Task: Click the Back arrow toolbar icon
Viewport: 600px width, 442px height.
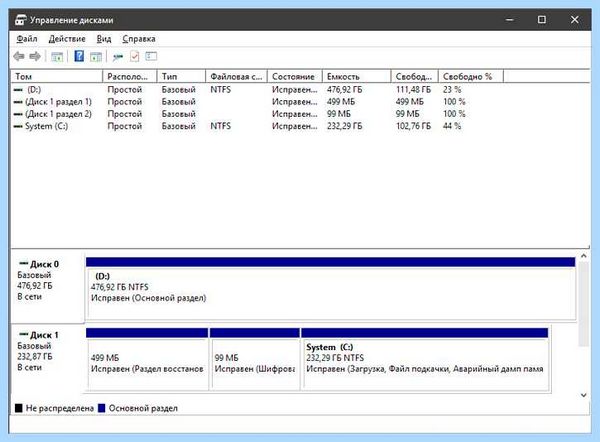Action: [x=19, y=57]
